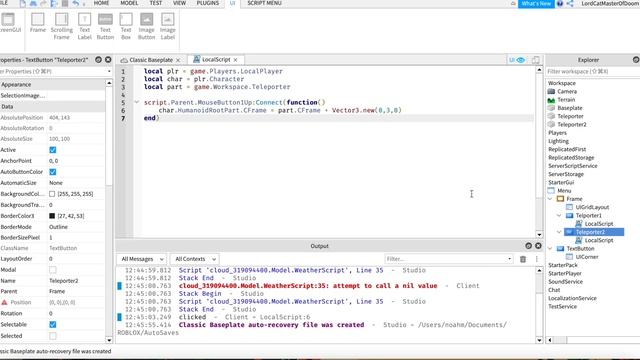The image size is (640, 360).
Task: Click the What's New button
Action: pos(536,3)
